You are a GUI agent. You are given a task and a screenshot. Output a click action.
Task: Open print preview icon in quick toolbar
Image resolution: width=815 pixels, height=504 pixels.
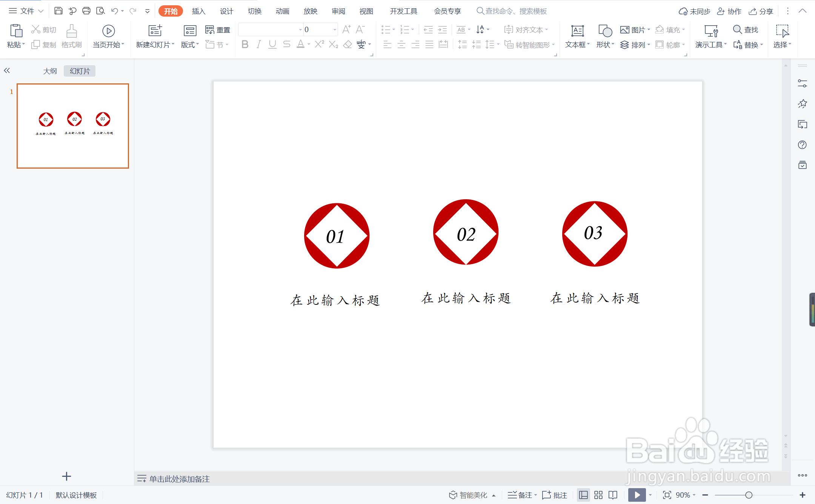click(x=100, y=11)
